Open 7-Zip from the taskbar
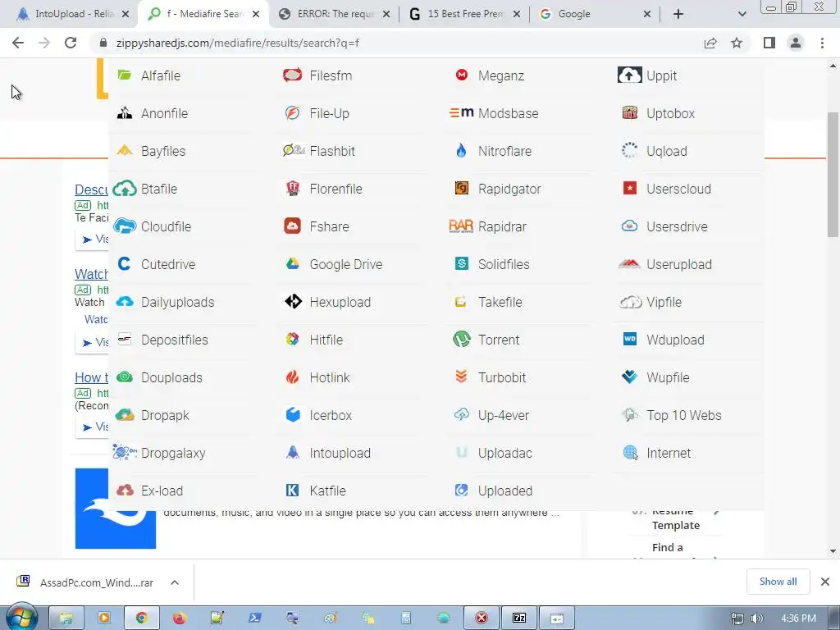The width and height of the screenshot is (840, 630). pos(519,619)
